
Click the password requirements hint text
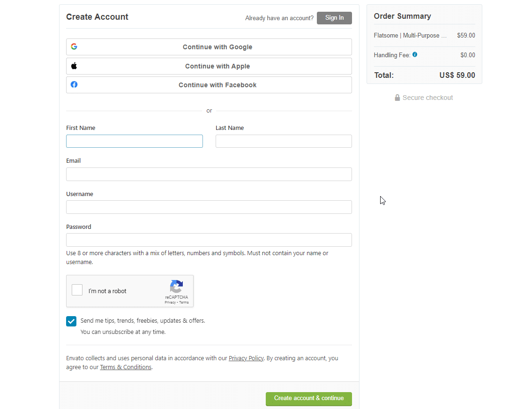click(x=197, y=258)
